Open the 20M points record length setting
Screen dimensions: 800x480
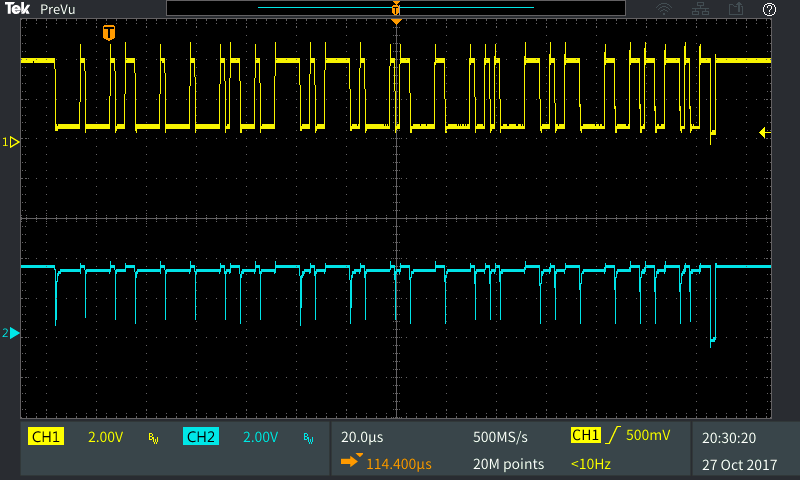point(508,464)
